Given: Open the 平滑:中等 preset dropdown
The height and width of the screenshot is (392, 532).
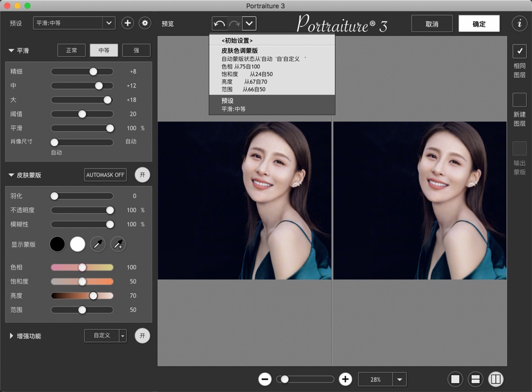Looking at the screenshot, I should (73, 23).
